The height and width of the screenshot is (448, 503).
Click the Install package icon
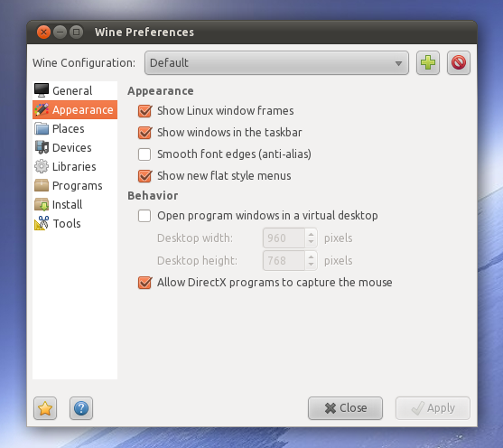pos(42,204)
